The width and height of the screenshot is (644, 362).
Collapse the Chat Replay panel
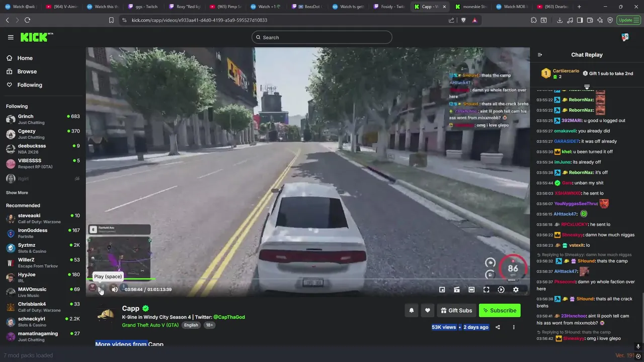pyautogui.click(x=540, y=55)
